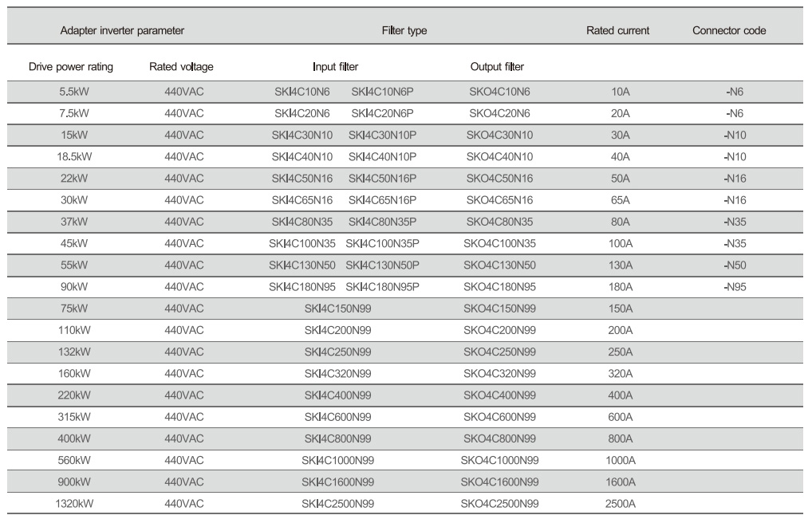This screenshot has width=812, height=523.
Task: Click the 130A rated current value
Action: pos(621,265)
